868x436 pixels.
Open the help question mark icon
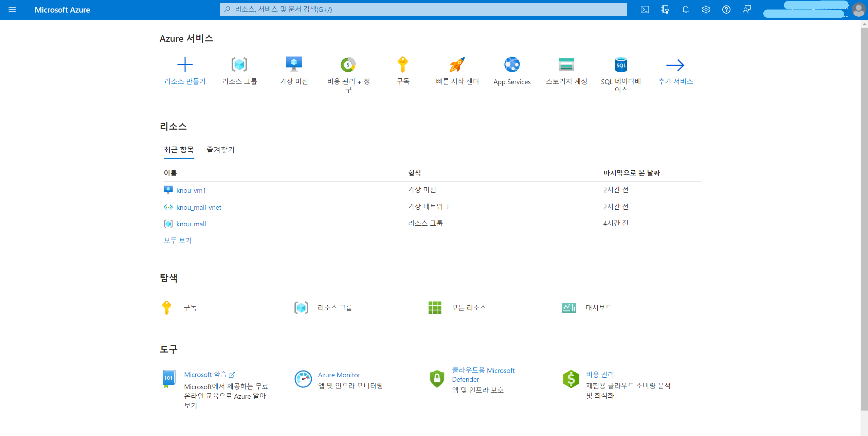[x=726, y=10]
